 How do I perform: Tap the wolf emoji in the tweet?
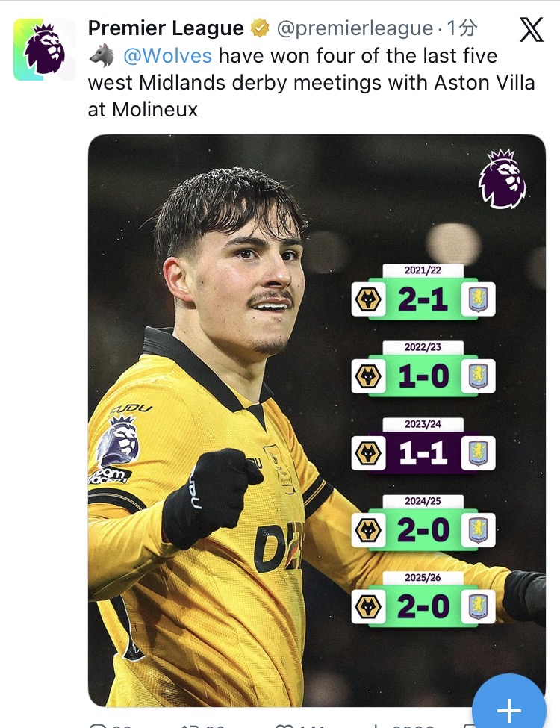102,55
